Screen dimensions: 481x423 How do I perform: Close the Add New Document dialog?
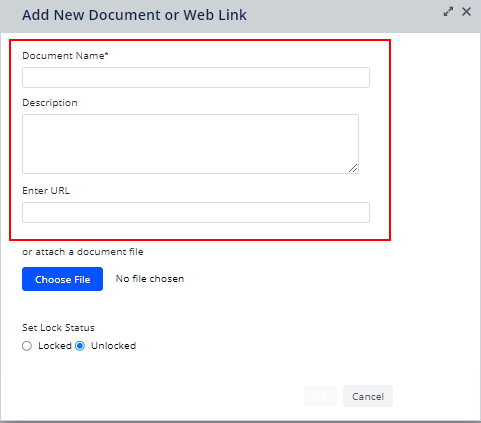(466, 12)
